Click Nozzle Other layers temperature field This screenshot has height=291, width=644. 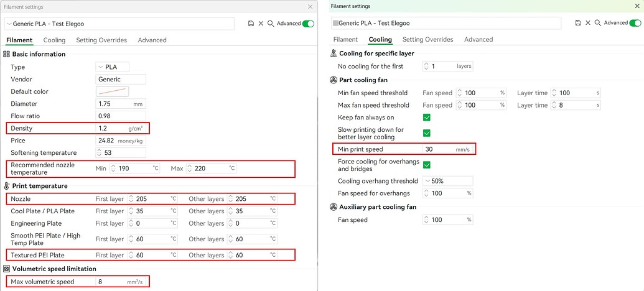(x=252, y=199)
